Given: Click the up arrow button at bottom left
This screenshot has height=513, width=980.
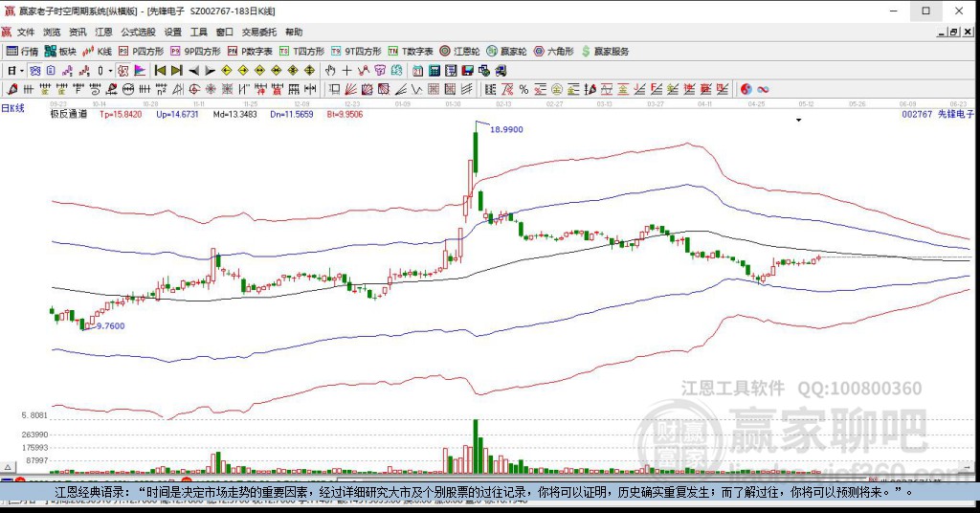Looking at the screenshot, I should [x=8, y=467].
